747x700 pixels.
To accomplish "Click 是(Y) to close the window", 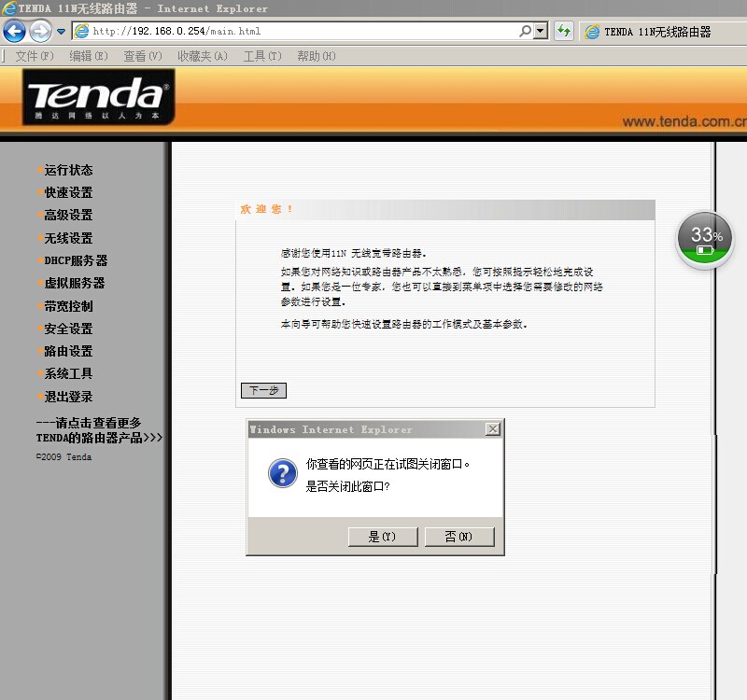I will 383,537.
